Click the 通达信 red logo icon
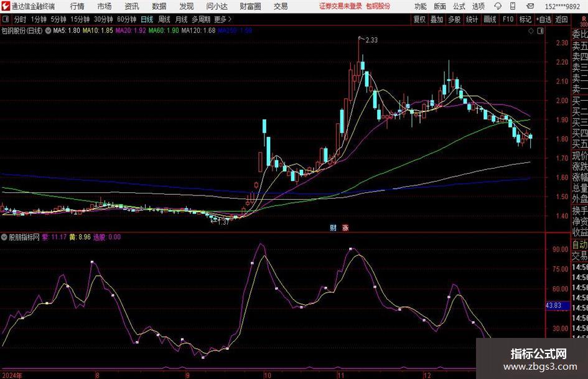 click(x=5, y=6)
